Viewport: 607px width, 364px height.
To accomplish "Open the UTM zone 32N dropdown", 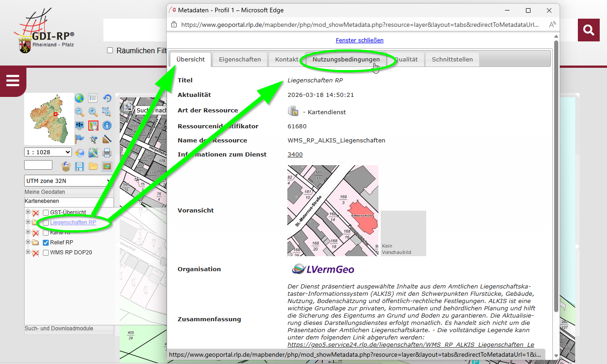I will point(68,181).
